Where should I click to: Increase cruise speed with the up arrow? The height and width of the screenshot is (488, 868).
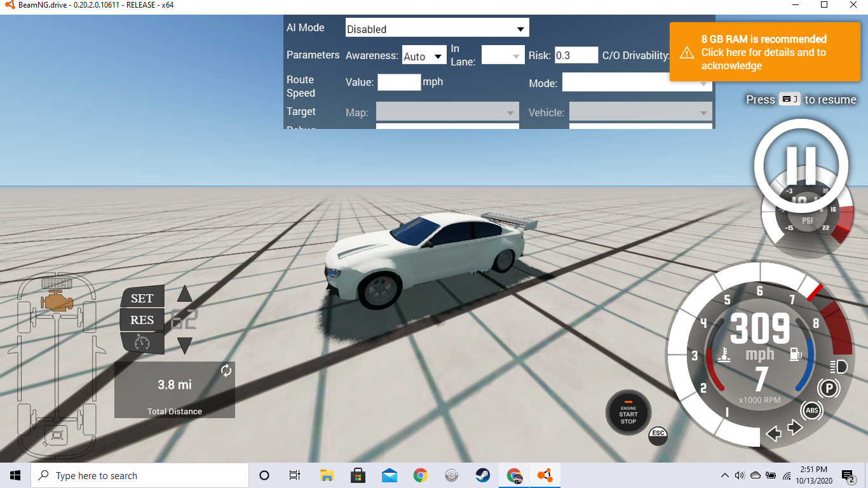(x=184, y=294)
